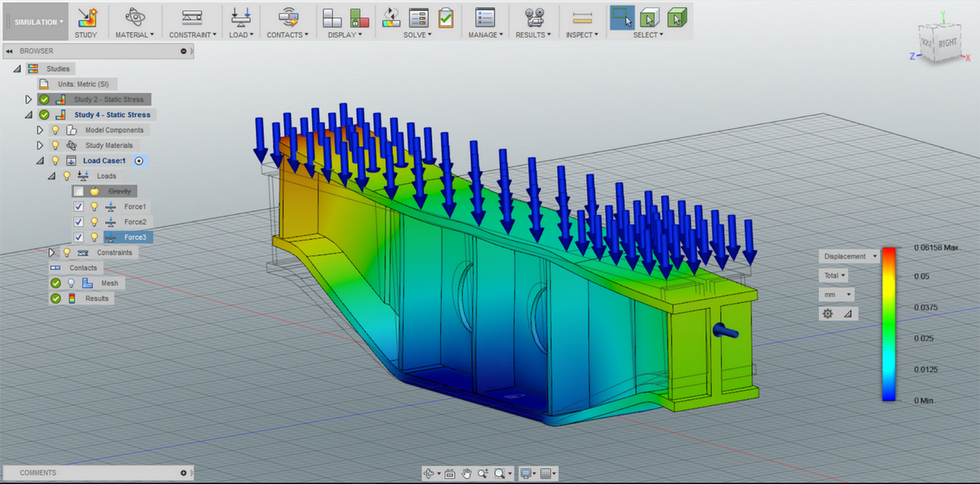Enable the Gravity load checkbox

78,190
